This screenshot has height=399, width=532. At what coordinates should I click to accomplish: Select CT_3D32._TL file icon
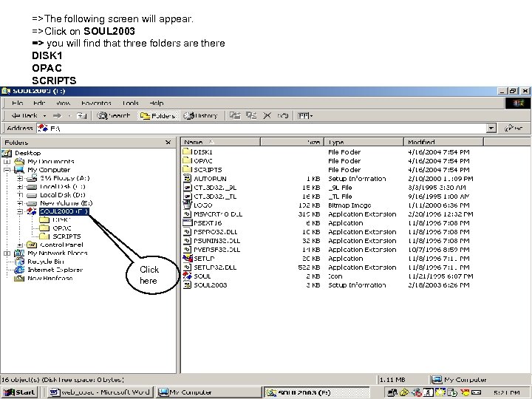(x=187, y=196)
